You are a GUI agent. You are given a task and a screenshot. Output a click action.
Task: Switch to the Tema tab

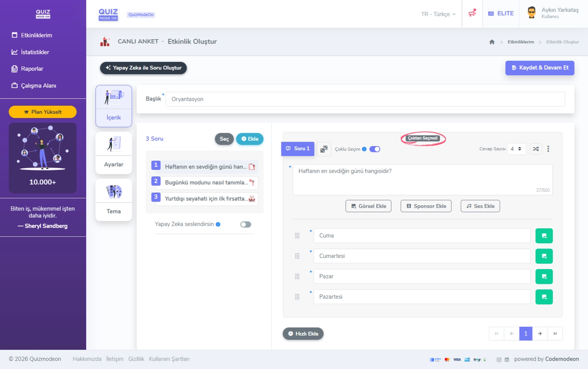pos(114,200)
